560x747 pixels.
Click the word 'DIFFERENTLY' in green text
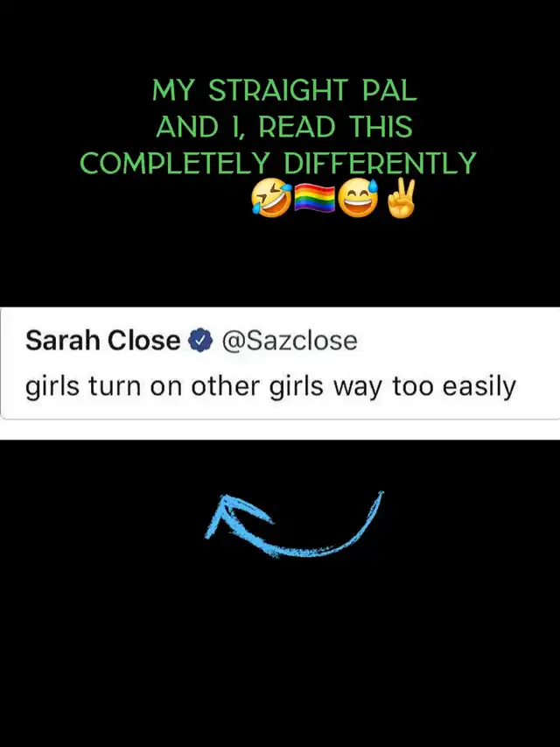click(x=380, y=163)
